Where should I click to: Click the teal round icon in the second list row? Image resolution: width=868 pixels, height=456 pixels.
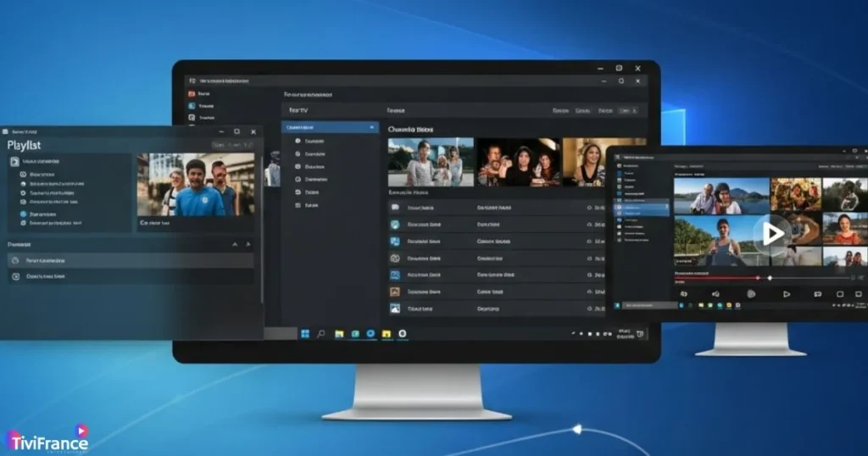395,225
